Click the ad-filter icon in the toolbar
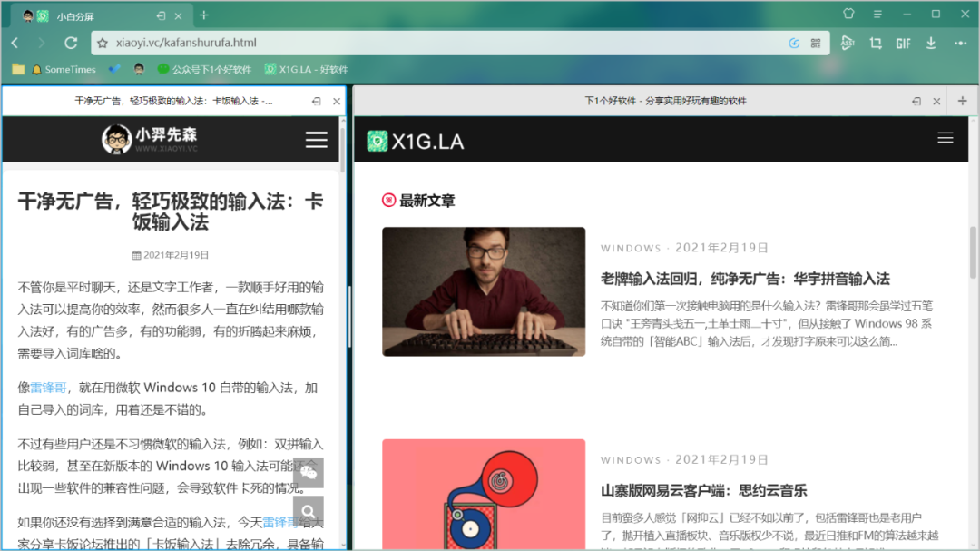This screenshot has height=551, width=980. 847,43
